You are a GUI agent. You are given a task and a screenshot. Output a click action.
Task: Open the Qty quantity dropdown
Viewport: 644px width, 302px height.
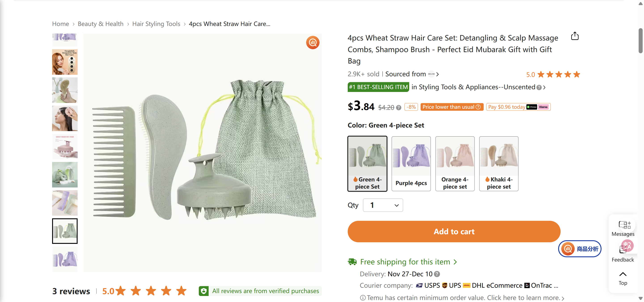coord(383,205)
